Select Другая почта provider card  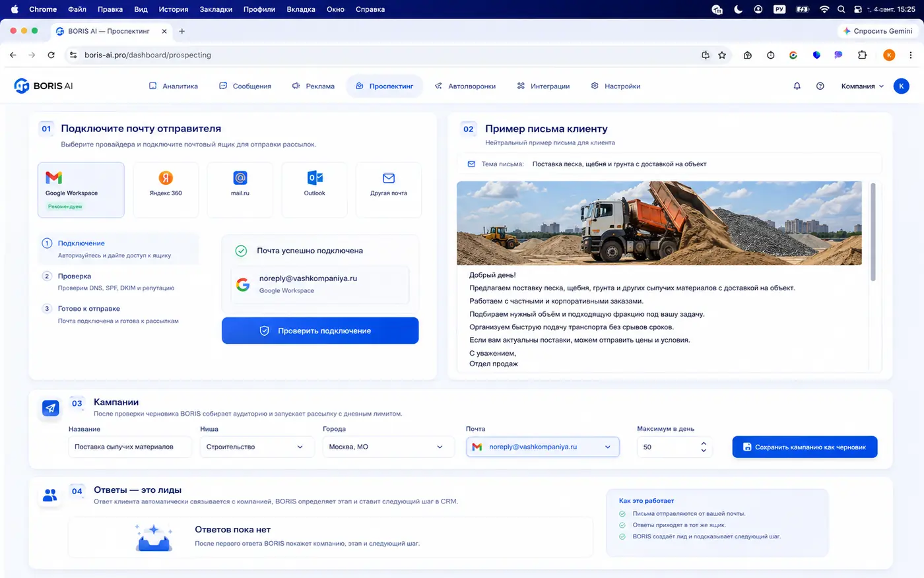(x=389, y=190)
